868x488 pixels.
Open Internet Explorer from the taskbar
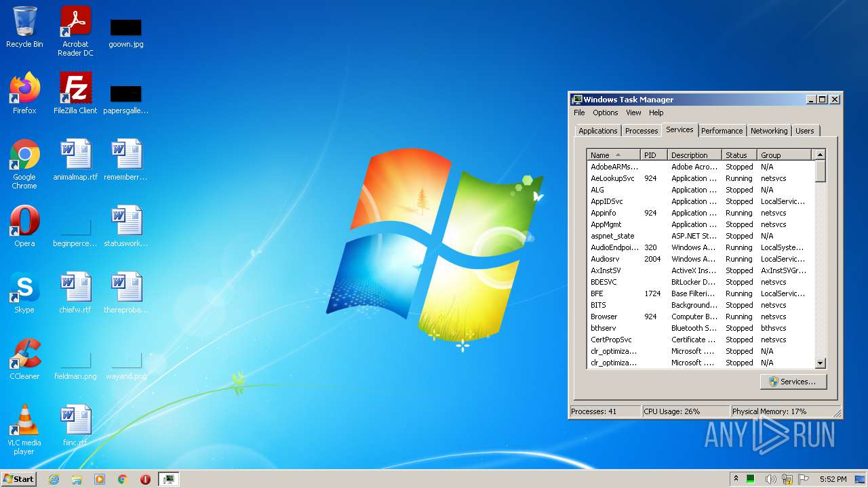pyautogui.click(x=54, y=479)
